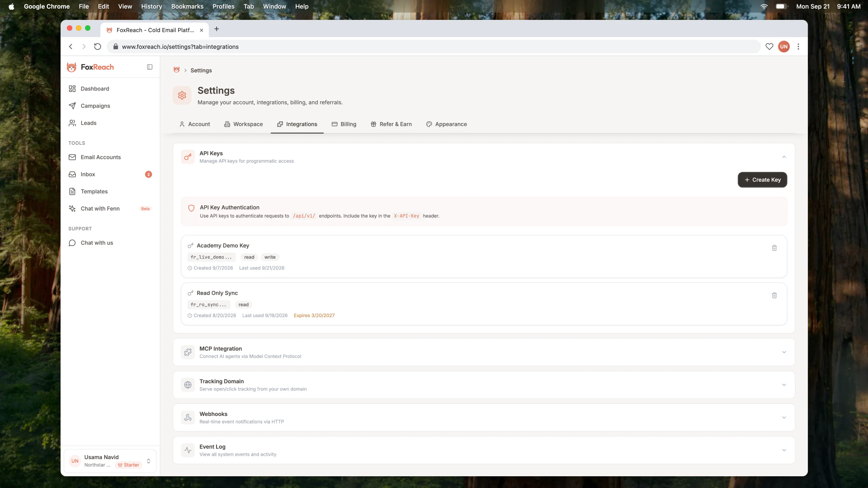Click the Read Only Sync key name
Viewport: 868px width, 488px height.
[x=217, y=293]
